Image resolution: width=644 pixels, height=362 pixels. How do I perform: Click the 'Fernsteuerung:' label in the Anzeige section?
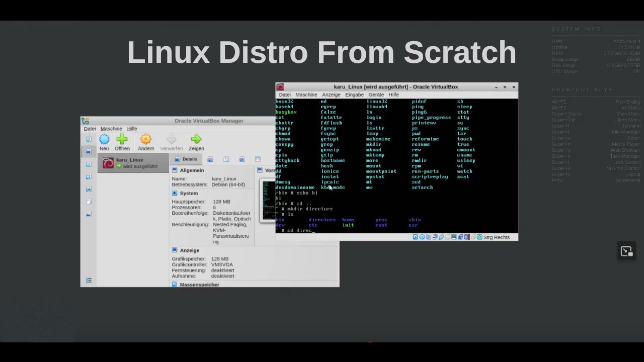click(x=189, y=270)
